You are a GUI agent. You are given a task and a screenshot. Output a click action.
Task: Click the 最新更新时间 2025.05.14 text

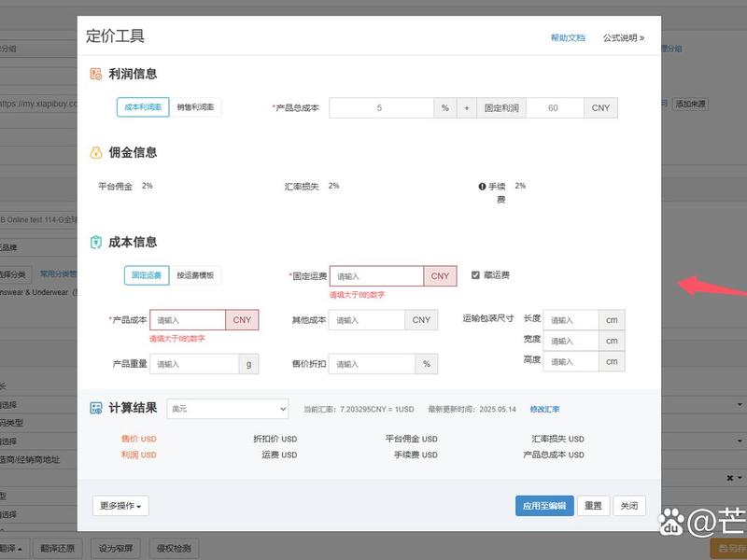tap(472, 409)
